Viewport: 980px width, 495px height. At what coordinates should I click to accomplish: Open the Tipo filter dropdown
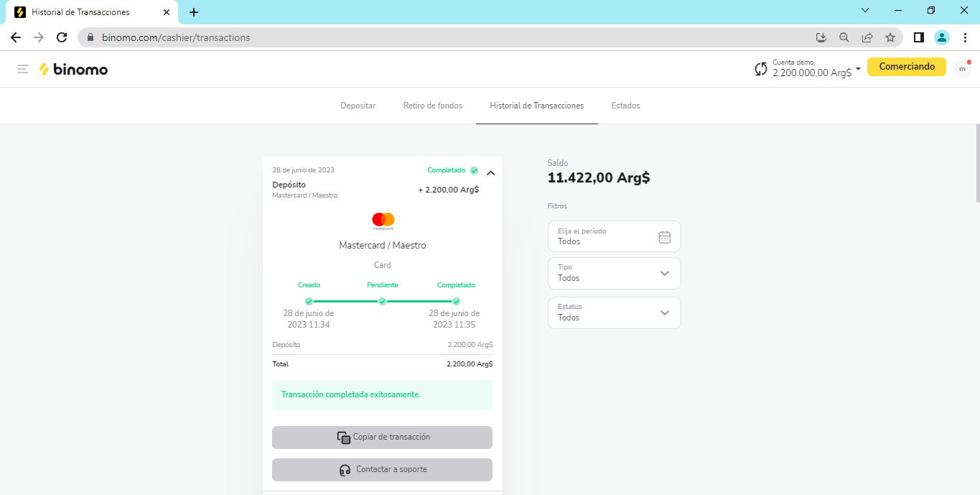[614, 273]
